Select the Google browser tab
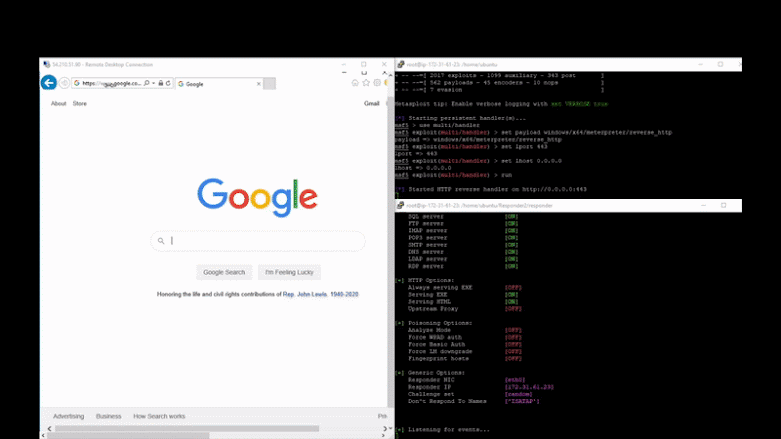The width and height of the screenshot is (781, 439). 218,84
